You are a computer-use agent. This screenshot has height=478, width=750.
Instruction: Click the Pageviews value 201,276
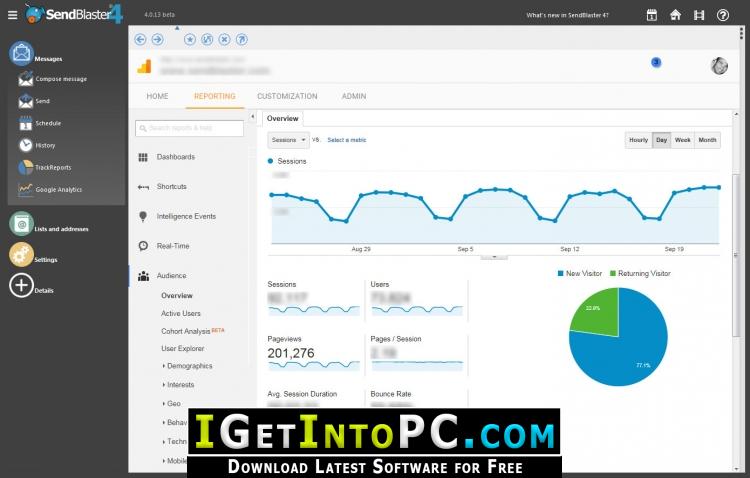pos(291,353)
